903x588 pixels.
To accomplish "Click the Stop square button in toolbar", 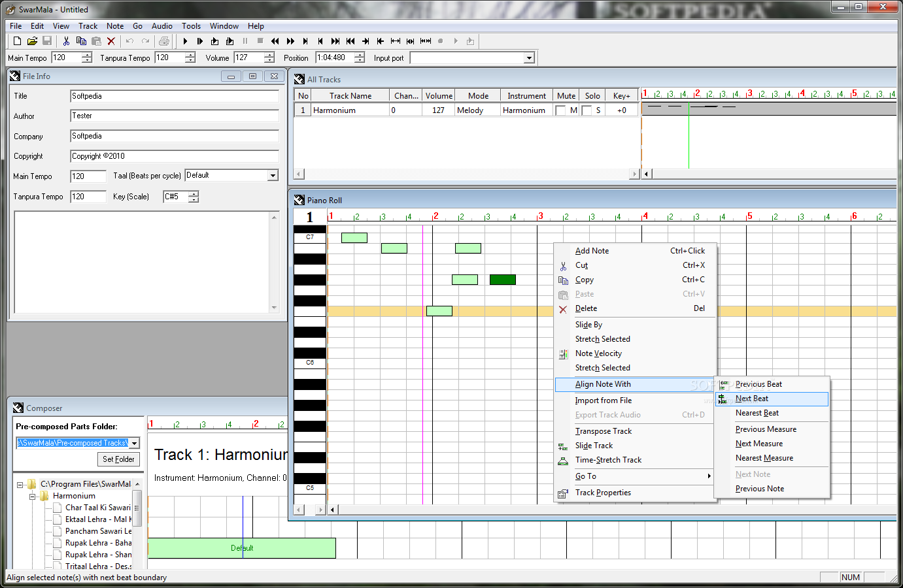I will tap(260, 41).
